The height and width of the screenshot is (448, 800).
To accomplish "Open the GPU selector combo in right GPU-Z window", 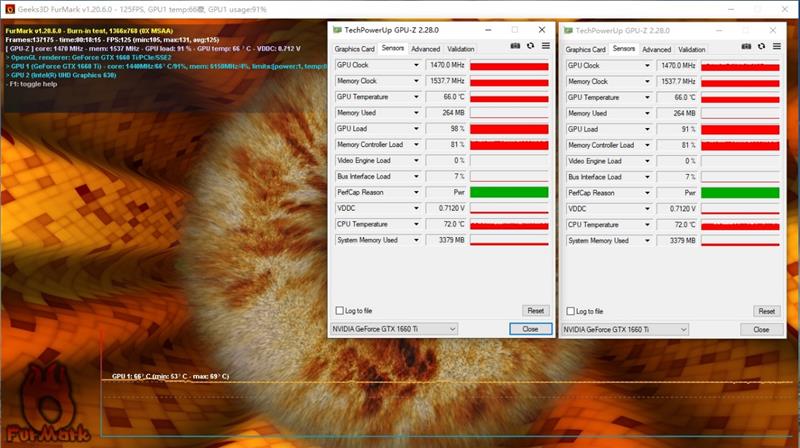I will (626, 329).
